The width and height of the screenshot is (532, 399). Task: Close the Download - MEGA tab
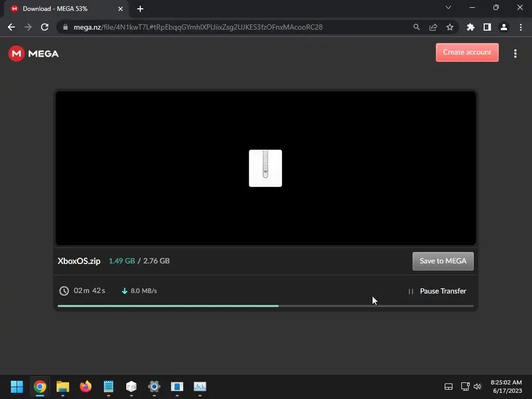click(121, 9)
